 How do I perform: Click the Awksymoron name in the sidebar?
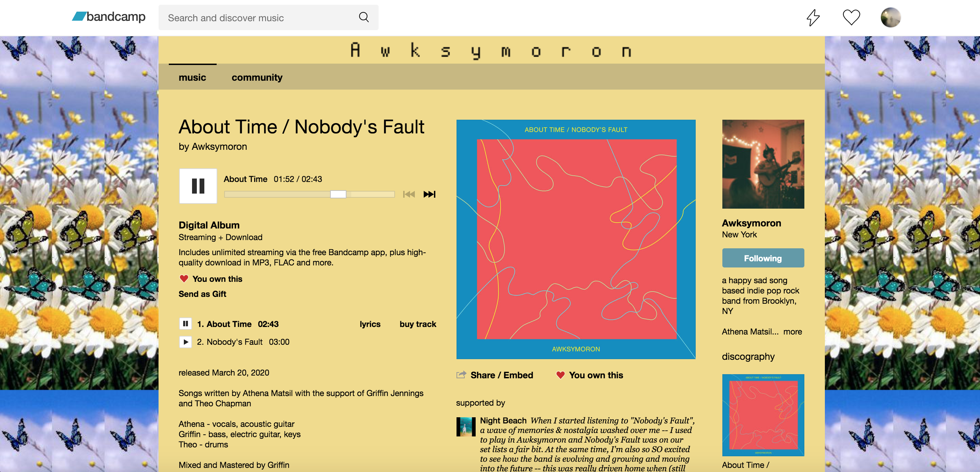[x=751, y=223]
